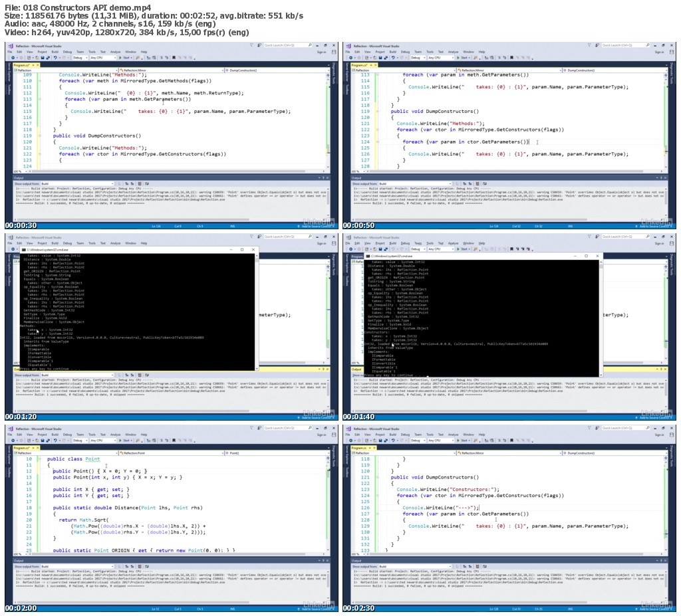Viewport: 681px width, 616px height.
Task: Click cmd.exe window icon in 00:01:40 frame
Action: [368, 256]
